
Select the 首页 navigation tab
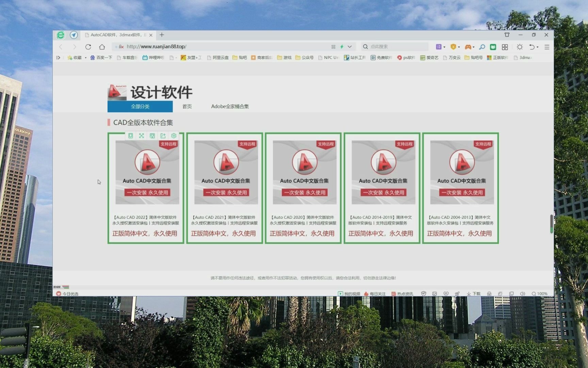pos(187,106)
